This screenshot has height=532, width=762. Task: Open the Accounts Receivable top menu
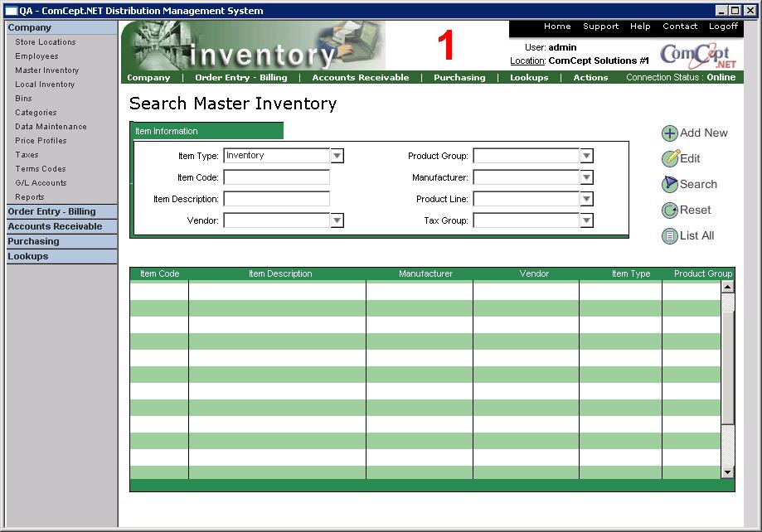(360, 78)
